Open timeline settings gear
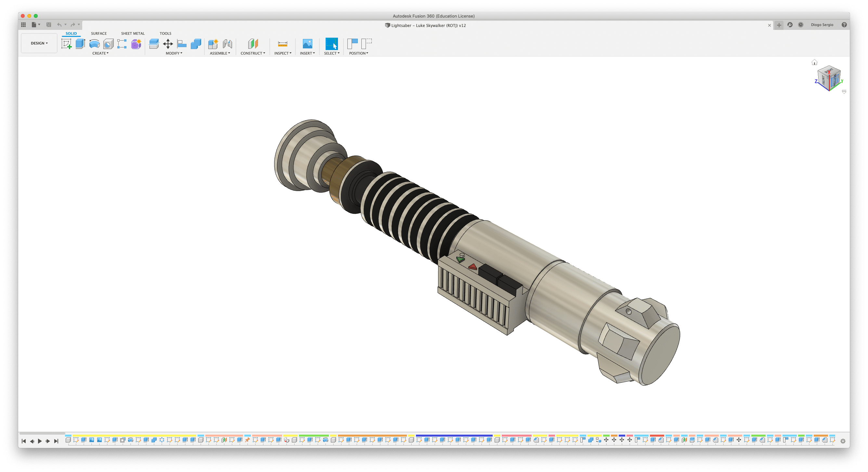 (x=843, y=441)
